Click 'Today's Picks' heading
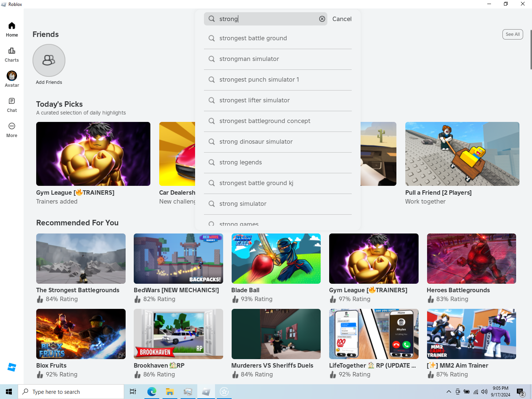Viewport: 532px width, 399px height. tap(59, 104)
